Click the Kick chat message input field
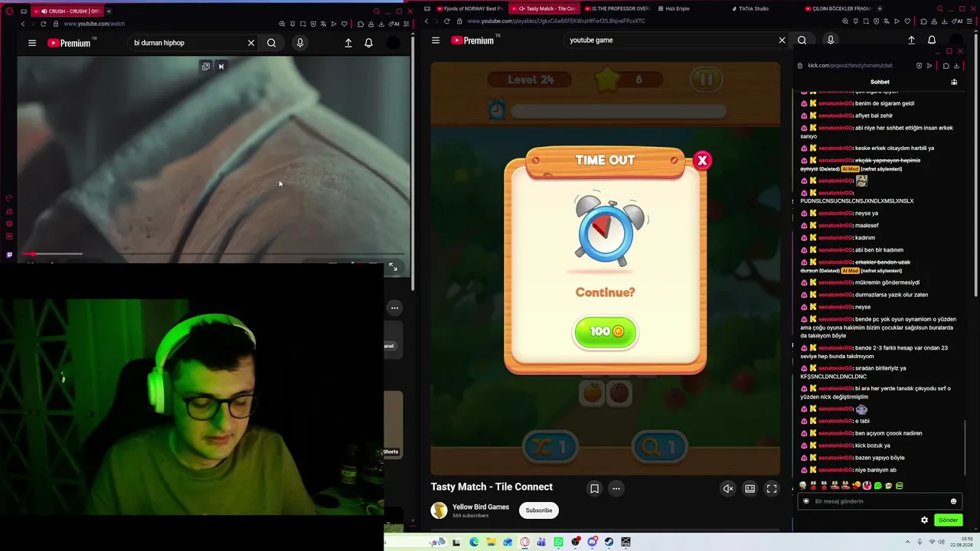 point(878,501)
